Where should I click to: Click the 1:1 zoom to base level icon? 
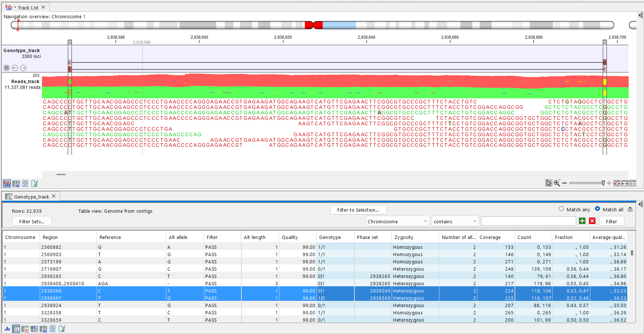(633, 184)
